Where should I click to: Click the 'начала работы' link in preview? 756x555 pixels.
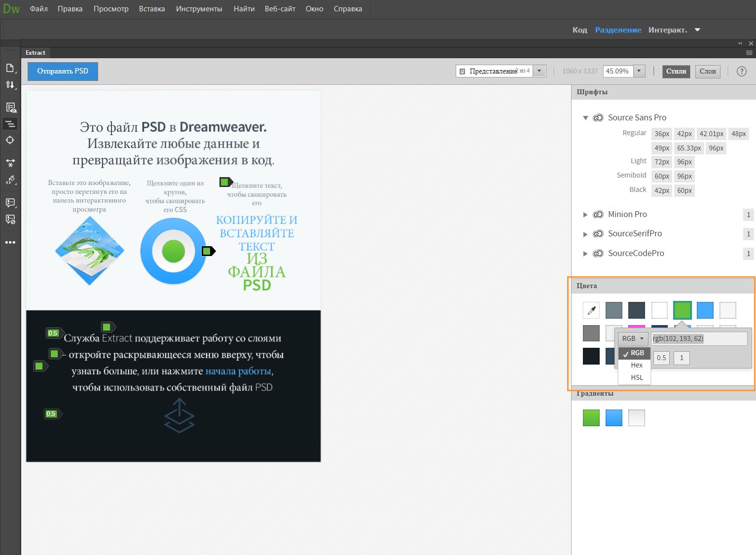pos(238,371)
